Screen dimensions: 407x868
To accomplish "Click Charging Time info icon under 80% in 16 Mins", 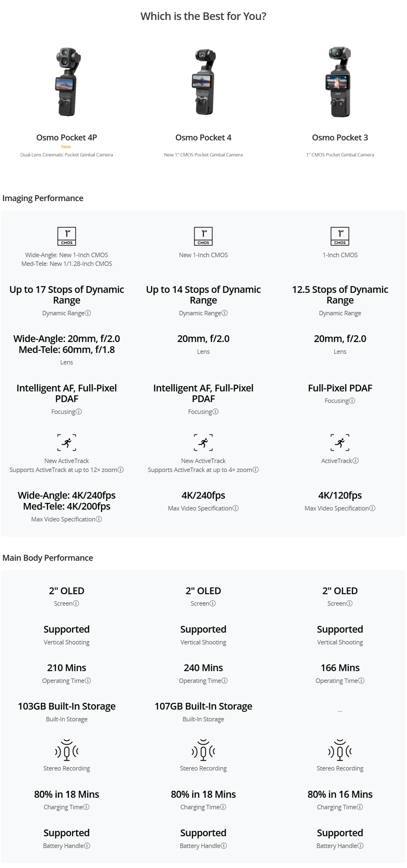I will (x=360, y=807).
